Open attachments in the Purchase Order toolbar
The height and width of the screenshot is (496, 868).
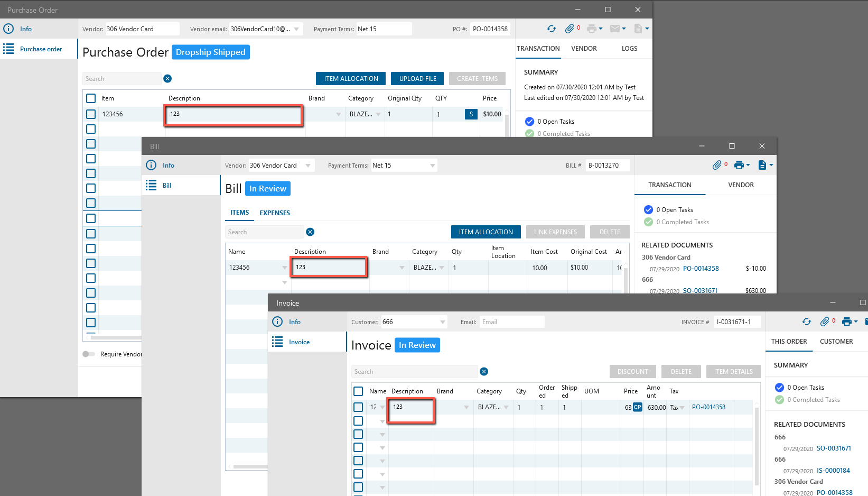[570, 29]
